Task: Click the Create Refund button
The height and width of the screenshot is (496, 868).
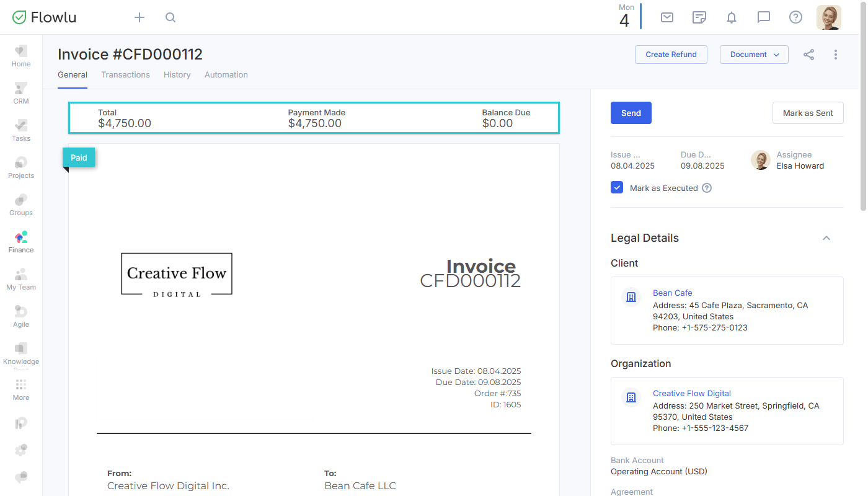Action: [x=671, y=55]
